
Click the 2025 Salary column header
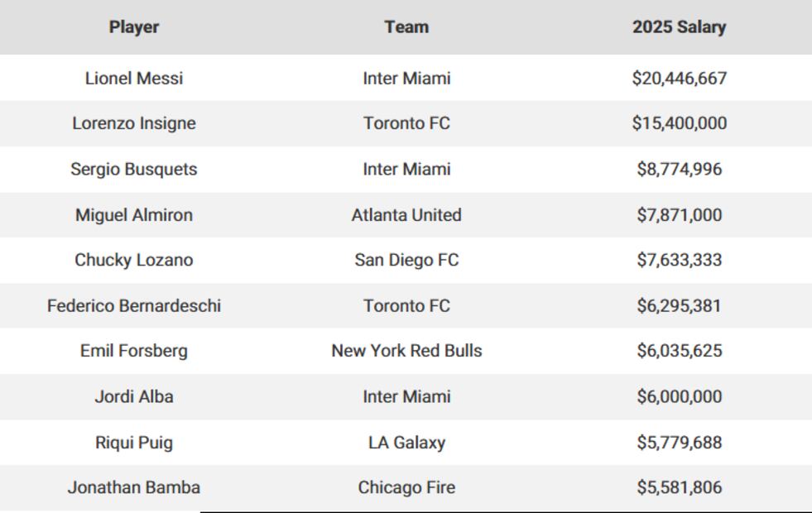pyautogui.click(x=679, y=27)
